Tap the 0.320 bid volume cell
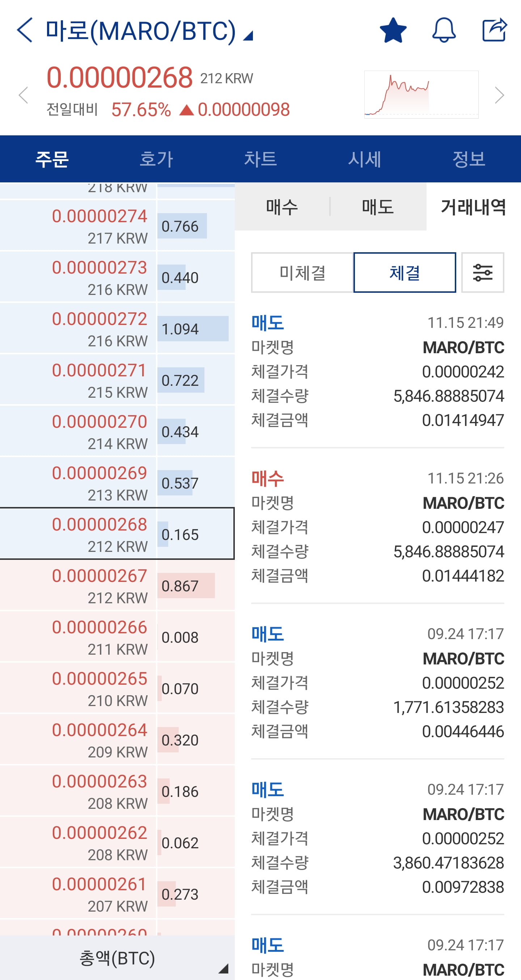Screen dimensions: 521x980 point(196,739)
